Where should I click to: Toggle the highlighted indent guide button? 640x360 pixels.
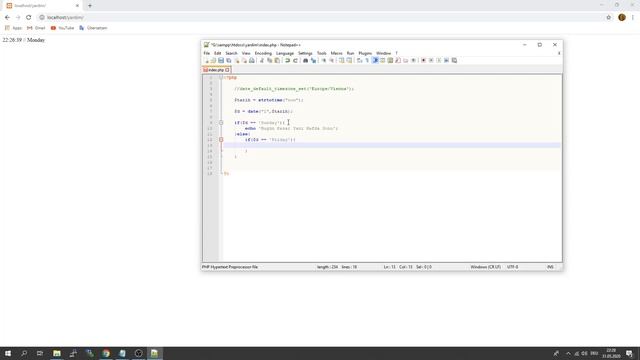pos(375,60)
